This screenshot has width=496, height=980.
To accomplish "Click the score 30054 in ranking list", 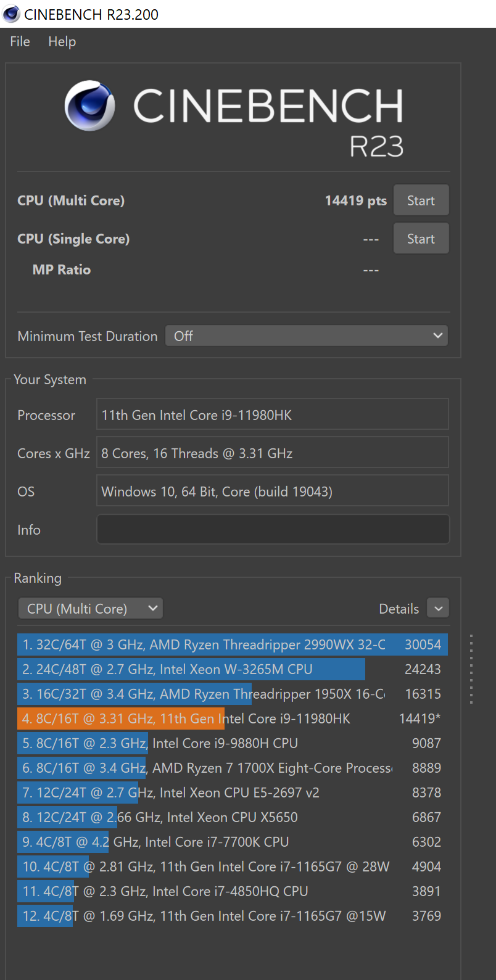I will point(423,644).
